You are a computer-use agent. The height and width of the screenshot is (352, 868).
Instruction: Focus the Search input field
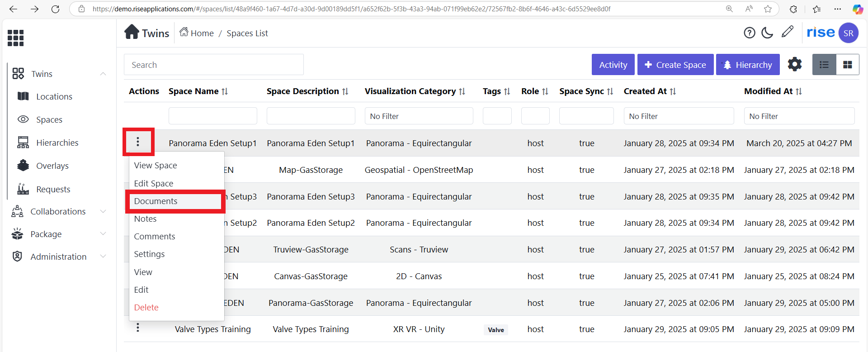[x=214, y=65]
